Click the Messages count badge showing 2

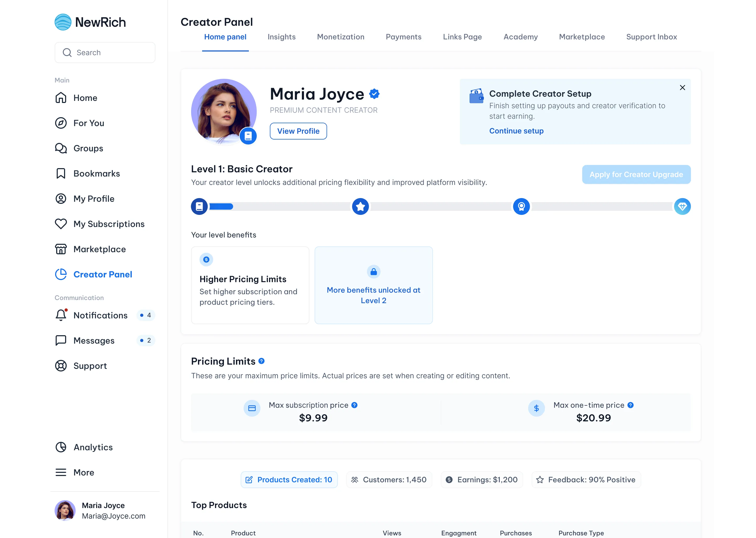tap(146, 340)
